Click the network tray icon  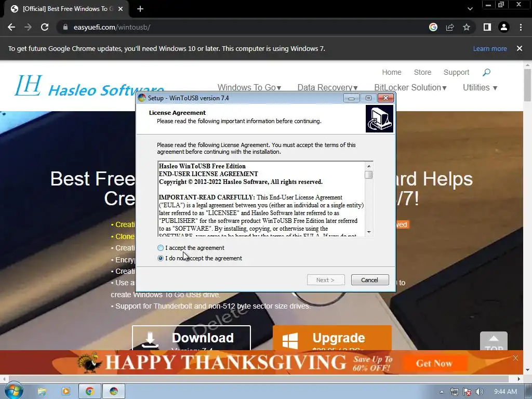click(x=454, y=392)
